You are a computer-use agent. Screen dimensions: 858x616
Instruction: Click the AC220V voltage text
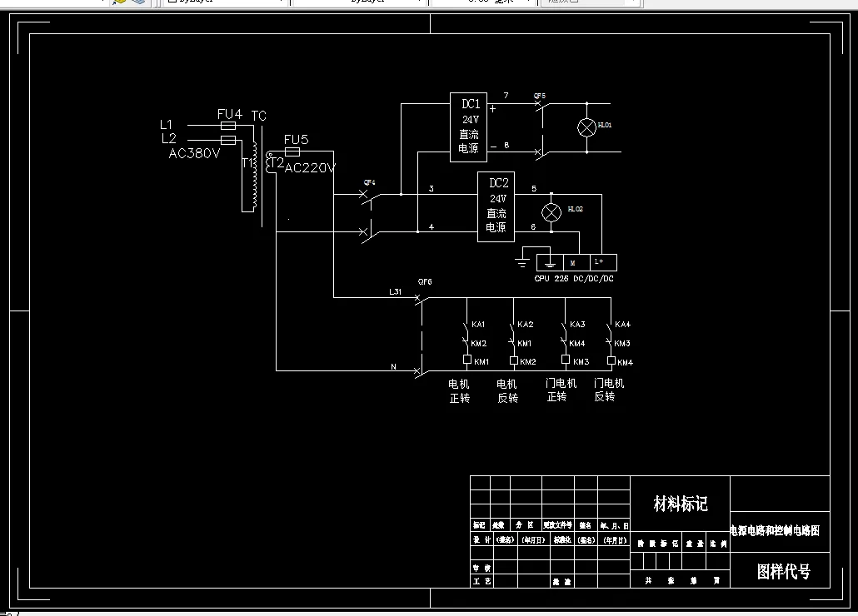point(310,168)
